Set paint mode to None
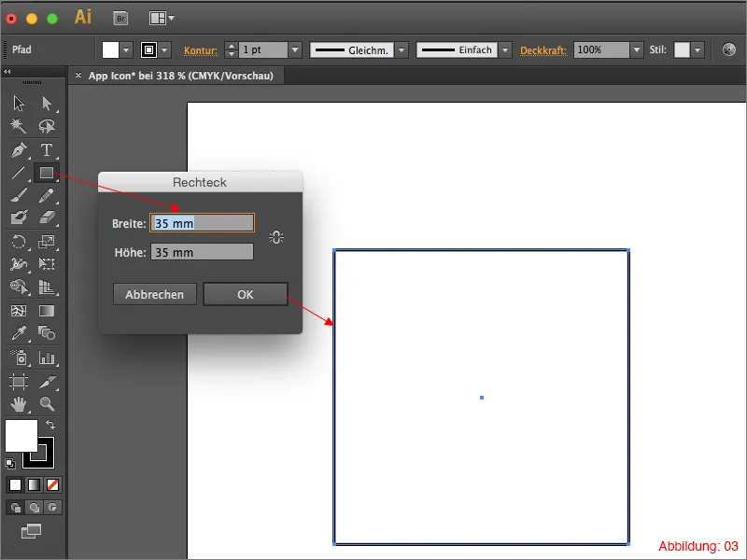The image size is (747, 560). tap(52, 484)
